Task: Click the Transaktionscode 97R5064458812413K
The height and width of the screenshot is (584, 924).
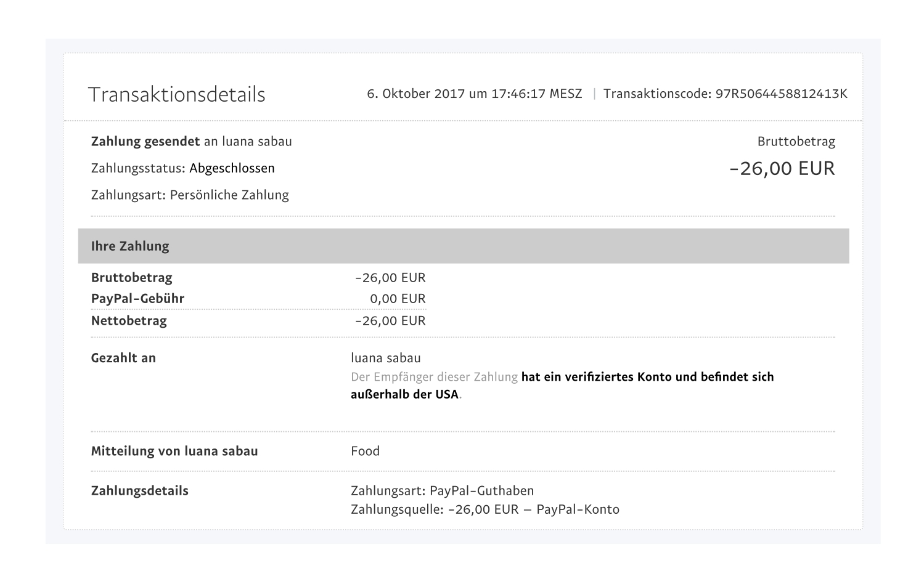Action: pos(725,94)
